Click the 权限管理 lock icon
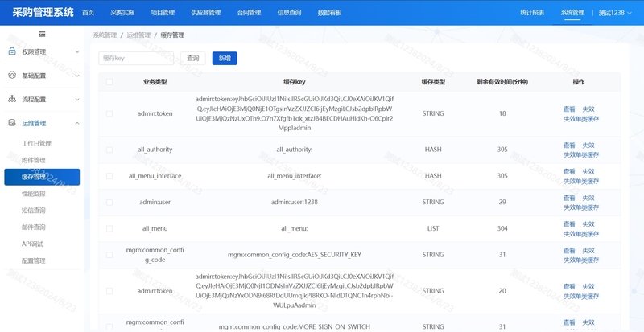The image size is (644, 332). [12, 51]
